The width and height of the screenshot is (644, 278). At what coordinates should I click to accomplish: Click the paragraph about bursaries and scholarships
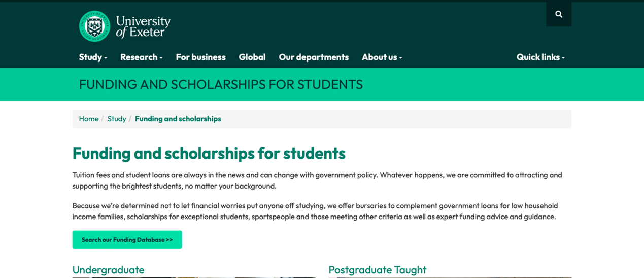tap(315, 211)
